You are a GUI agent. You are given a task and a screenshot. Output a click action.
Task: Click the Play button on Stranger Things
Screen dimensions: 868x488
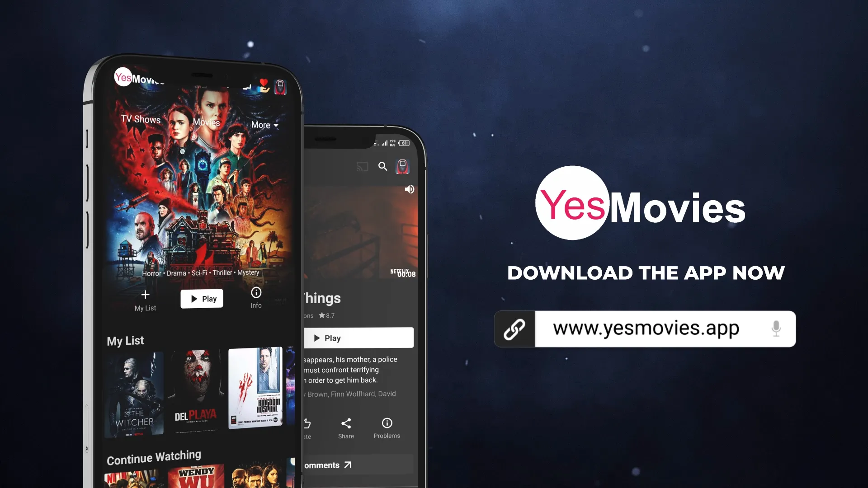358,338
